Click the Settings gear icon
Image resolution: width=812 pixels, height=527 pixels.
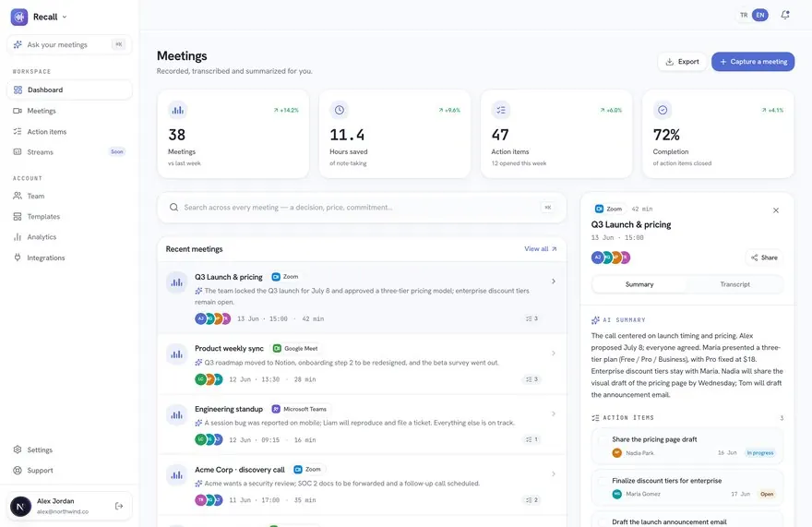click(x=18, y=449)
